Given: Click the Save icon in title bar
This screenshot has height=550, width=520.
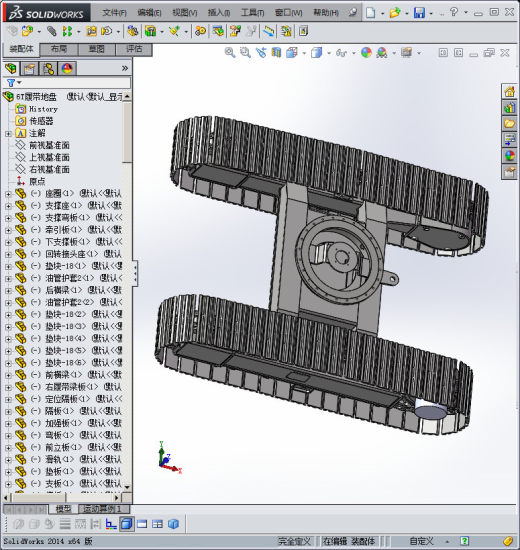Looking at the screenshot, I should click(x=419, y=13).
